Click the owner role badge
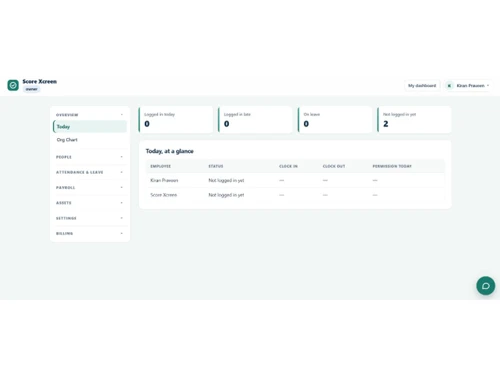This screenshot has width=500, height=375. [x=32, y=89]
